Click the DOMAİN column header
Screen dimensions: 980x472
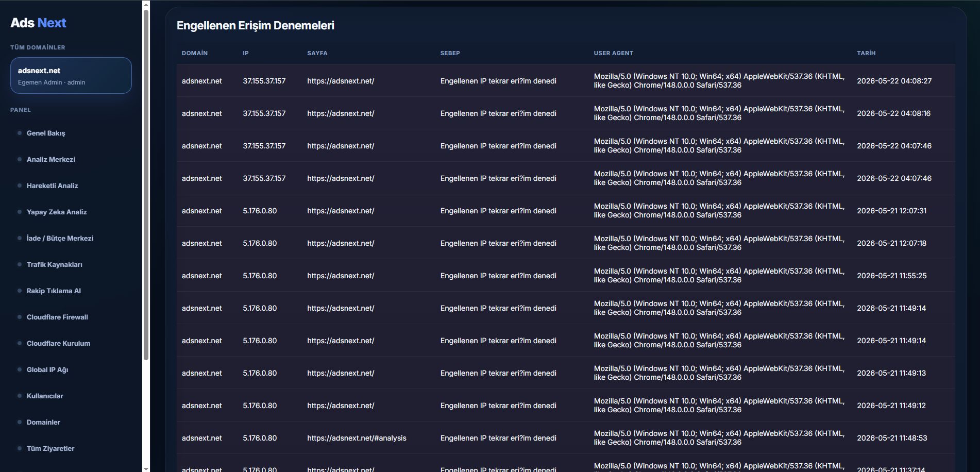[195, 53]
